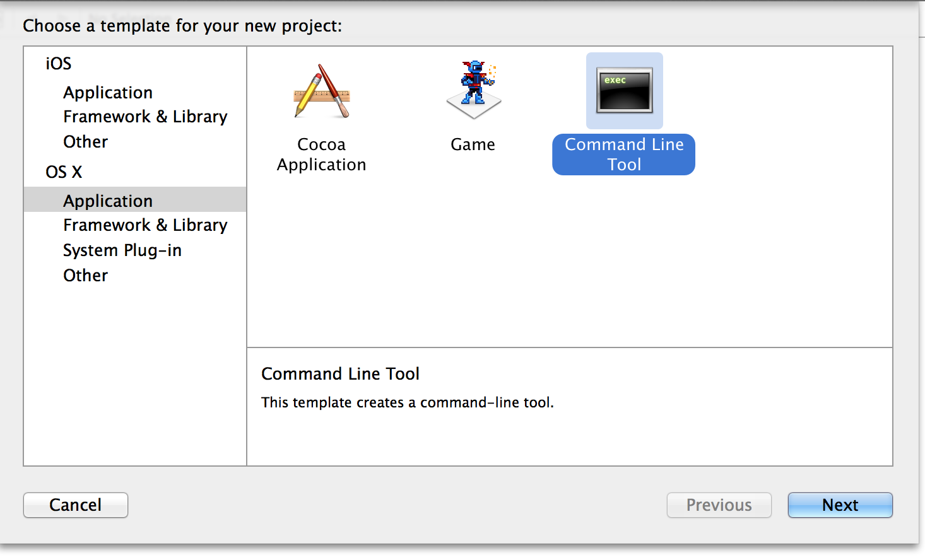
Task: Click the Previous button
Action: (719, 505)
